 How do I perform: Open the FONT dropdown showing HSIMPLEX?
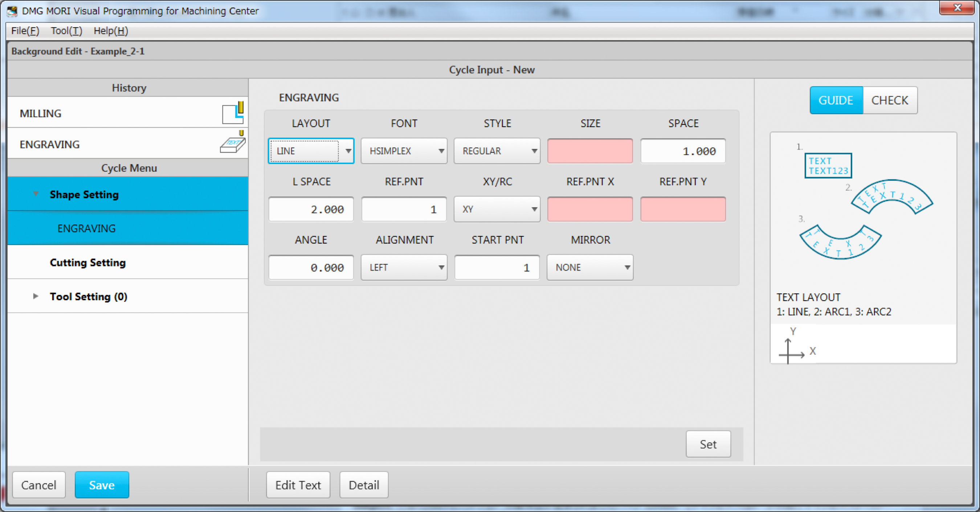tap(404, 151)
